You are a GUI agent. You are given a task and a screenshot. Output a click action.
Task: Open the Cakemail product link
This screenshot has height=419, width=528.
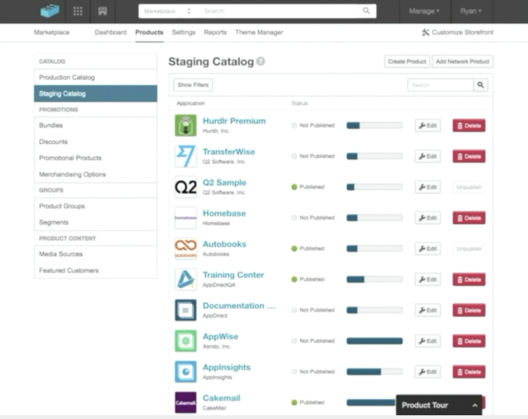222,398
